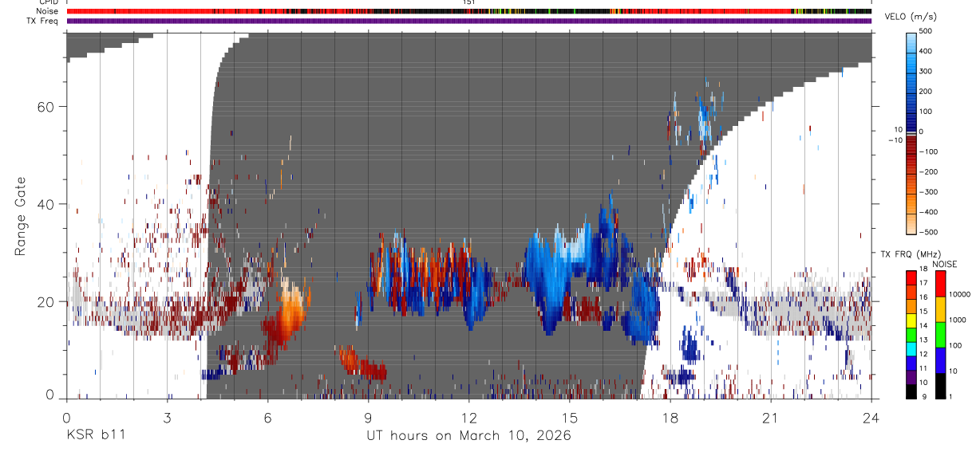Select the "UT hours on March 10, 2026" caption
This screenshot has height=452, width=980.
pos(468,436)
